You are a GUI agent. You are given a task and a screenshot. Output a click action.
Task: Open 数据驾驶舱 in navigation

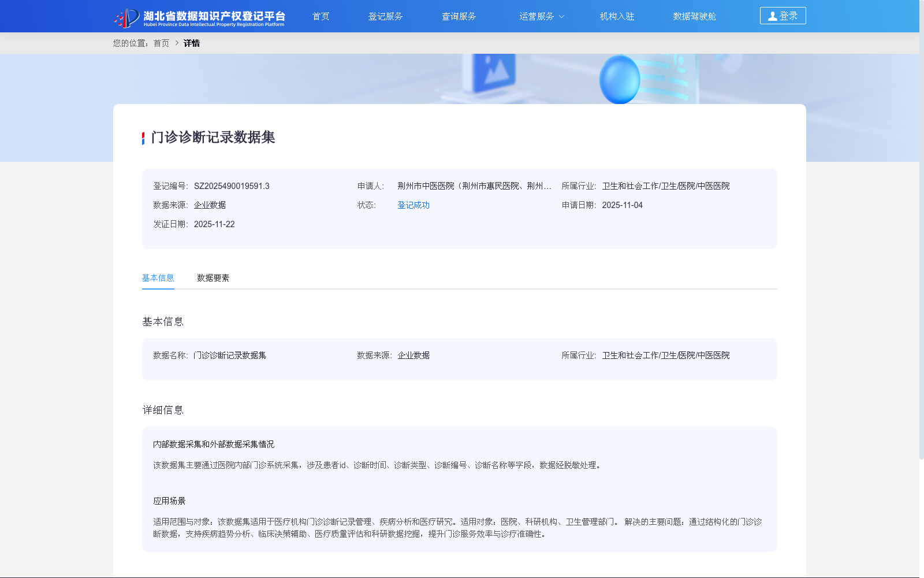(694, 16)
